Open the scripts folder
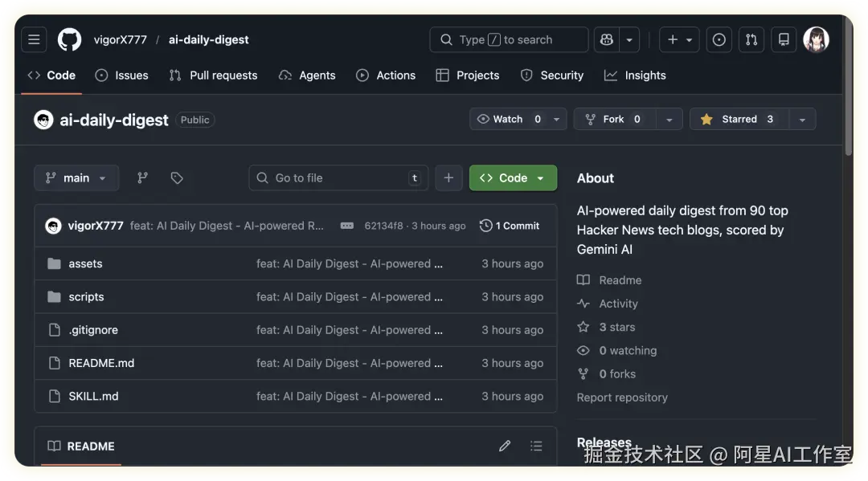868x481 pixels. pyautogui.click(x=86, y=297)
